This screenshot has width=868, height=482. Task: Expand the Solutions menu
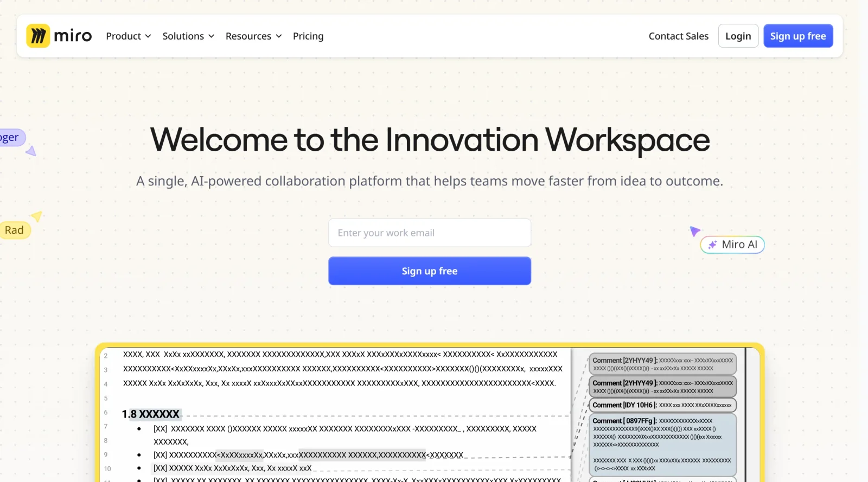click(188, 36)
